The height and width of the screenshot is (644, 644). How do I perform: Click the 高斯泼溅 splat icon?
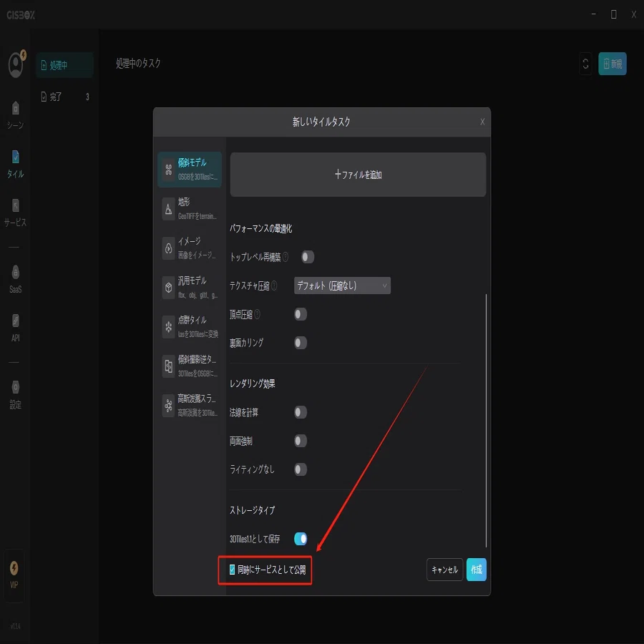coord(168,406)
